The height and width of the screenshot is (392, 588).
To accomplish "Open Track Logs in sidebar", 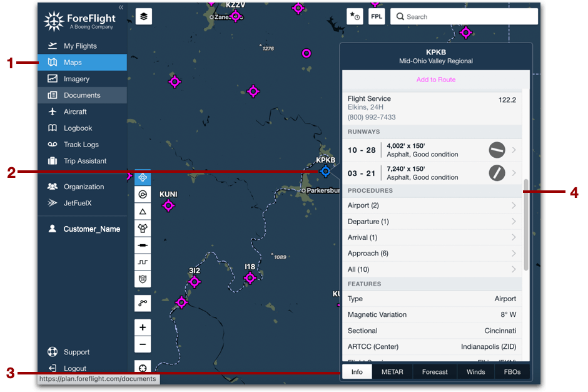I will (x=82, y=145).
